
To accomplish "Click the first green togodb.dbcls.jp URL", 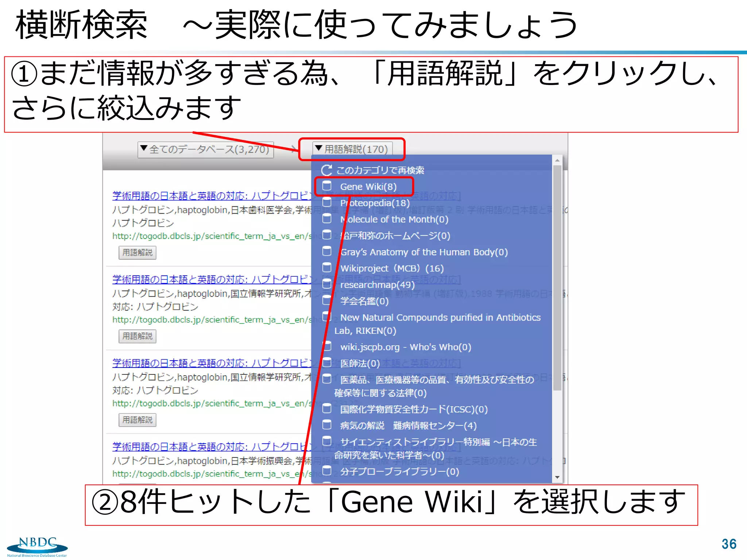I will click(x=212, y=236).
